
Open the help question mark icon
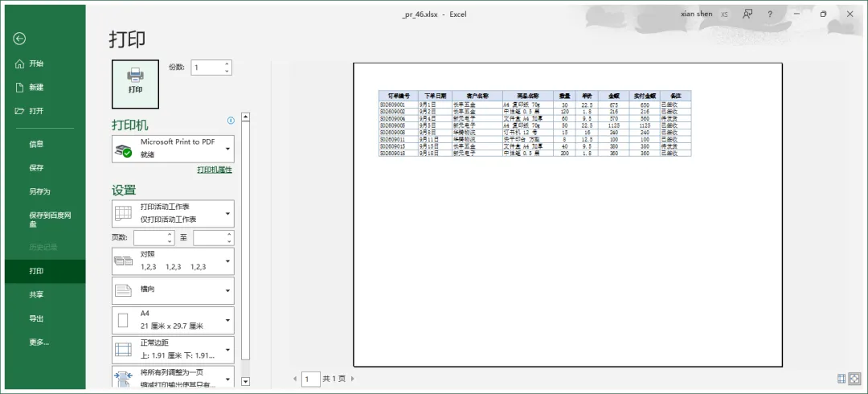coord(770,14)
